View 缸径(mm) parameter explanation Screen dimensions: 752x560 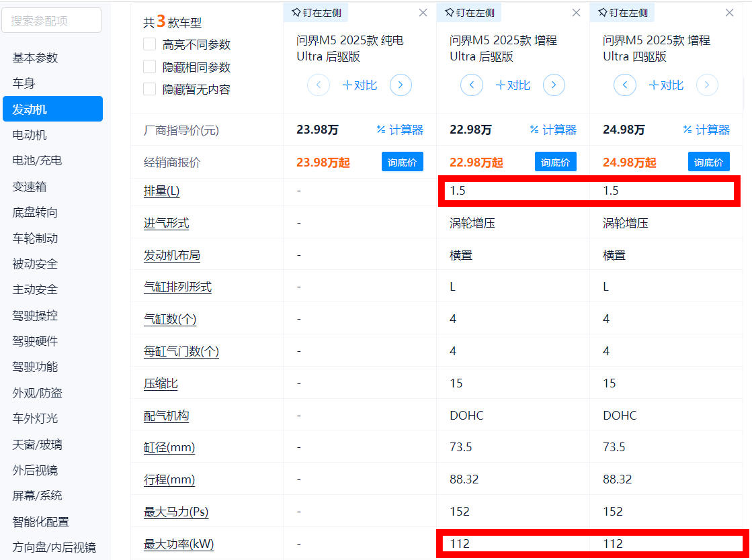pyautogui.click(x=169, y=447)
